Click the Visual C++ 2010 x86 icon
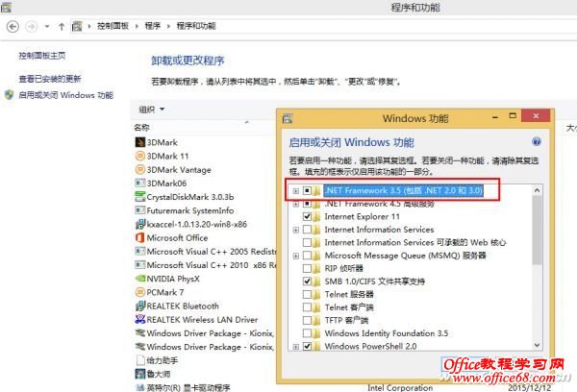Screen dimensions: 577x392 click(x=139, y=265)
